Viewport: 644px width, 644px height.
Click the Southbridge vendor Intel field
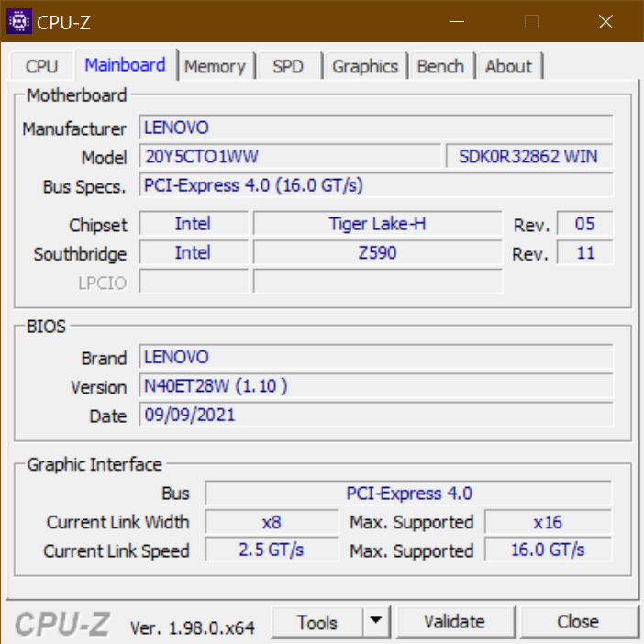(194, 252)
